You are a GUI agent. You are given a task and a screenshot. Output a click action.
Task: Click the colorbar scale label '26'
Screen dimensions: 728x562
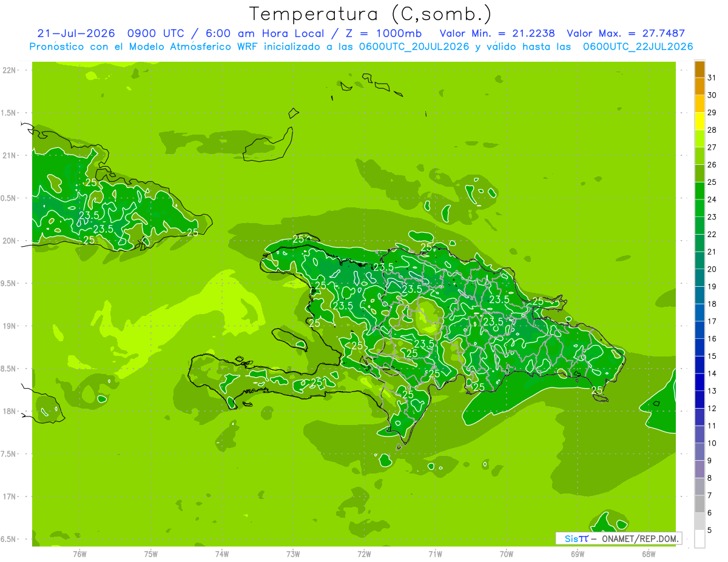tap(712, 165)
